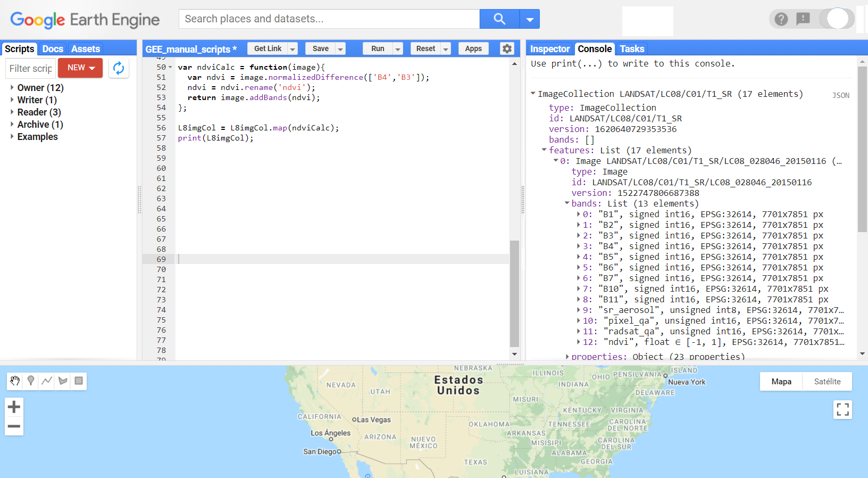The width and height of the screenshot is (868, 478).
Task: Click the Search places and datasets field
Action: pos(329,19)
